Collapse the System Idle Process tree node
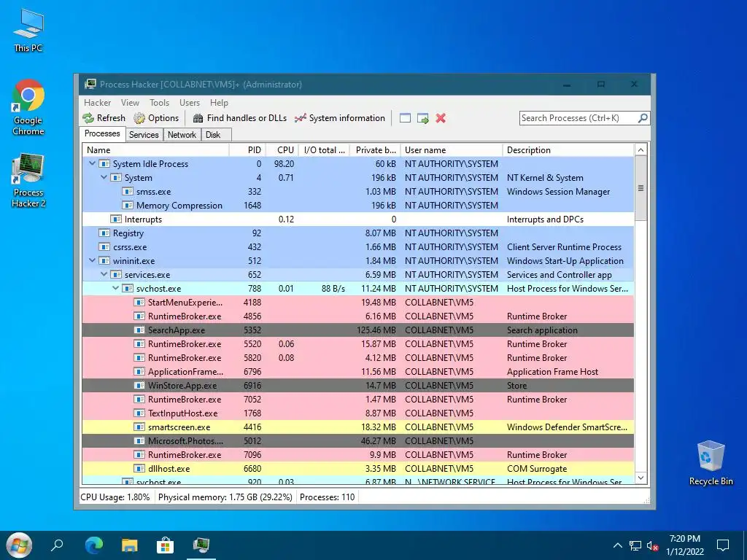 (92, 163)
